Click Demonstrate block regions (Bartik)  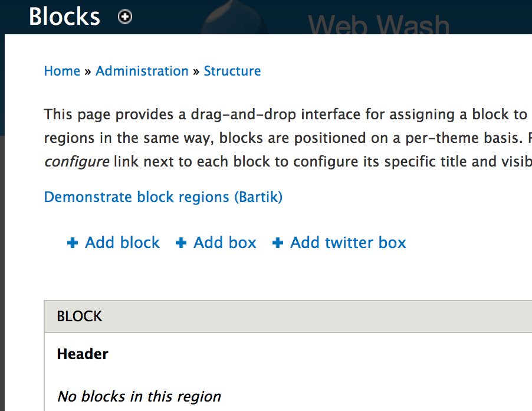click(163, 197)
